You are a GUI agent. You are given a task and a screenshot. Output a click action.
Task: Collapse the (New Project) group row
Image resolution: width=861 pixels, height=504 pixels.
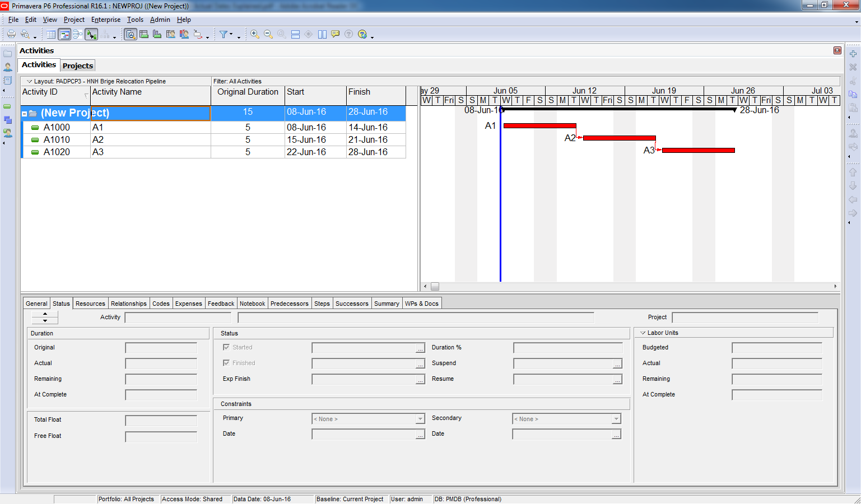coord(25,114)
